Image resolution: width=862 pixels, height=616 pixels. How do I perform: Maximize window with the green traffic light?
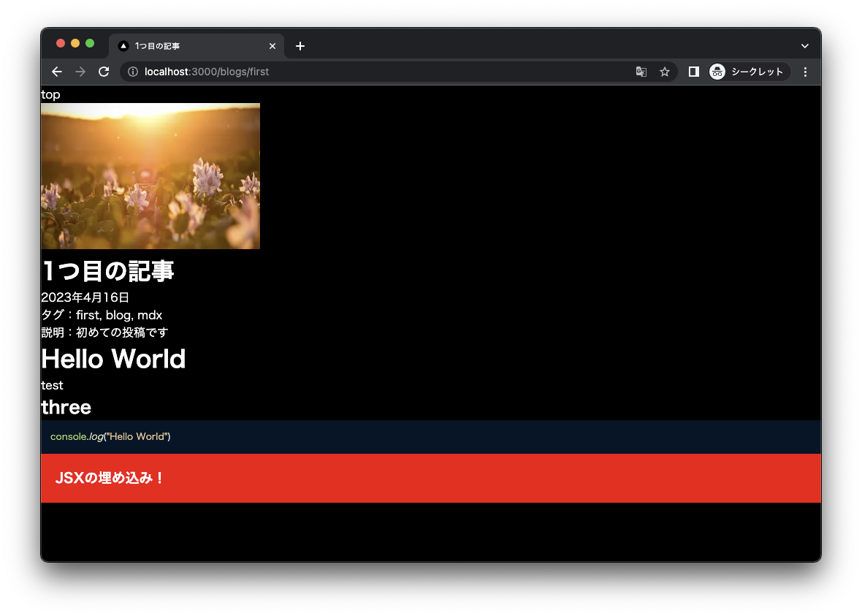90,43
